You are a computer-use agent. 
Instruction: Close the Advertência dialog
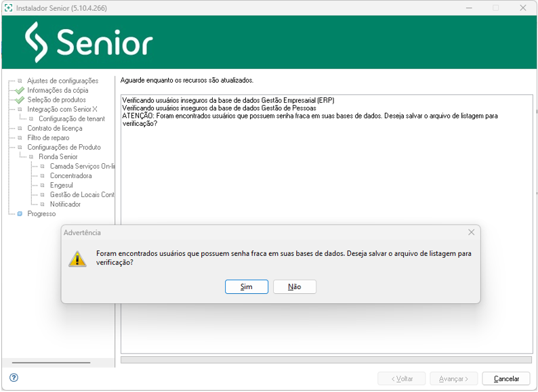[471, 232]
